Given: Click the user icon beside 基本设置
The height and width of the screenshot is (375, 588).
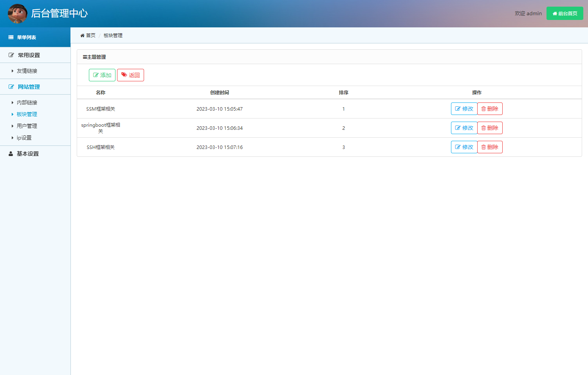Looking at the screenshot, I should click(11, 154).
